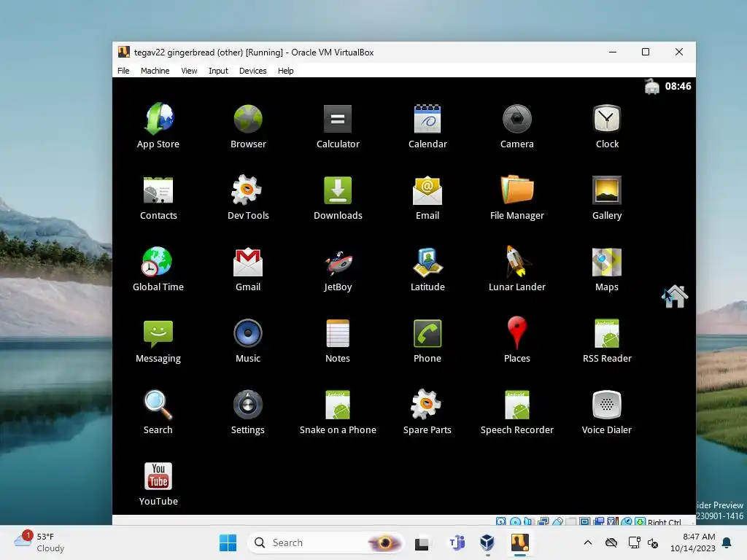The width and height of the screenshot is (747, 560).
Task: Select the running VM taskbar icon
Action: coord(519,542)
